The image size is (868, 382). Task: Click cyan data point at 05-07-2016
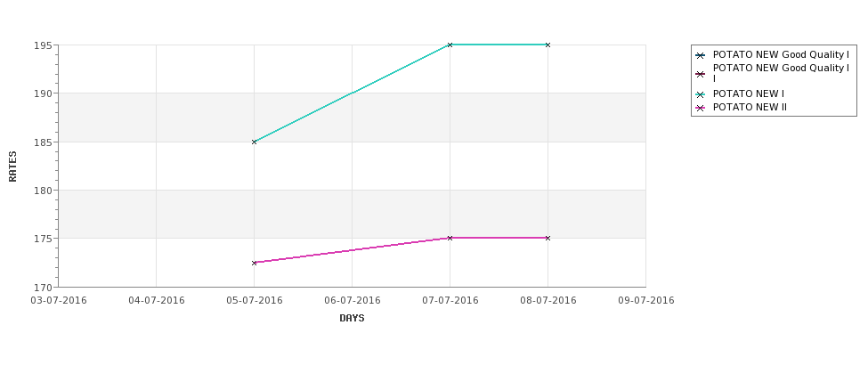point(254,142)
